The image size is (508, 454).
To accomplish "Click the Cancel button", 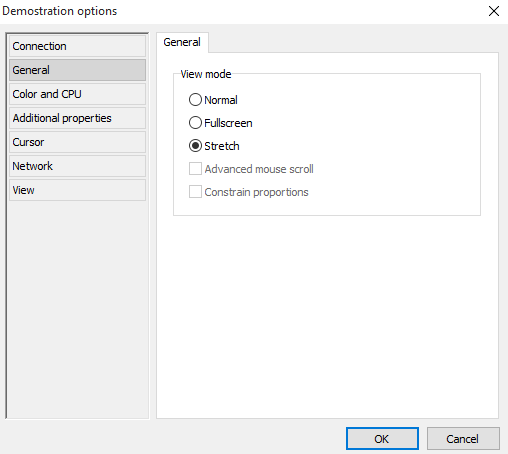I will pyautogui.click(x=463, y=439).
